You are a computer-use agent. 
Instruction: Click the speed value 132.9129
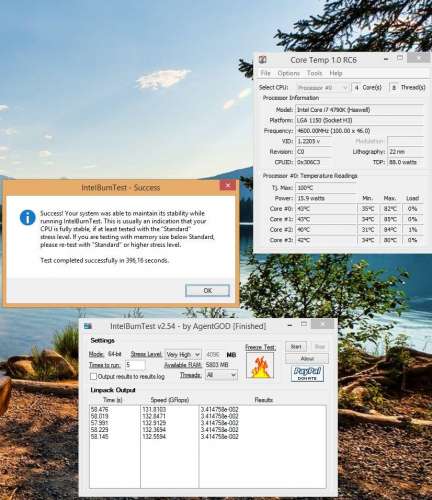tap(154, 423)
